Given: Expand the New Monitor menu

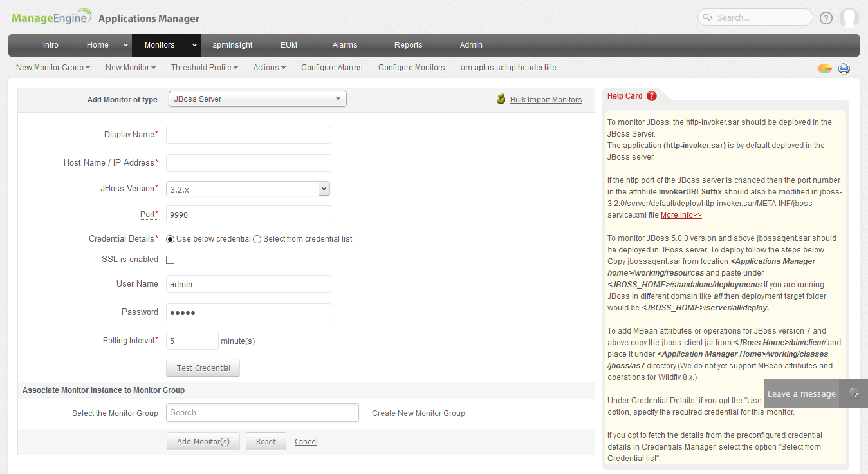Looking at the screenshot, I should coord(131,67).
